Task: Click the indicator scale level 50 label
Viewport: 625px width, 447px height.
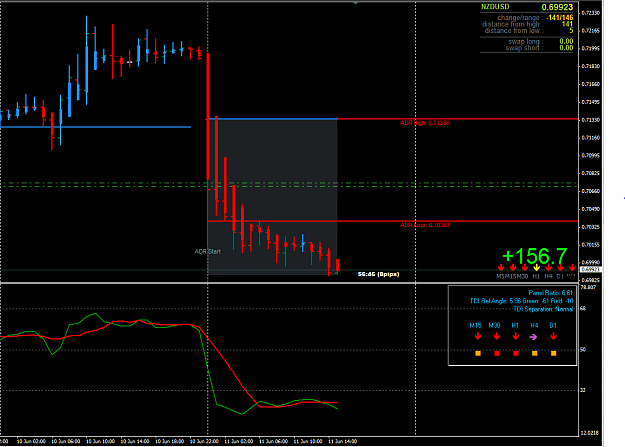Action: [x=583, y=350]
